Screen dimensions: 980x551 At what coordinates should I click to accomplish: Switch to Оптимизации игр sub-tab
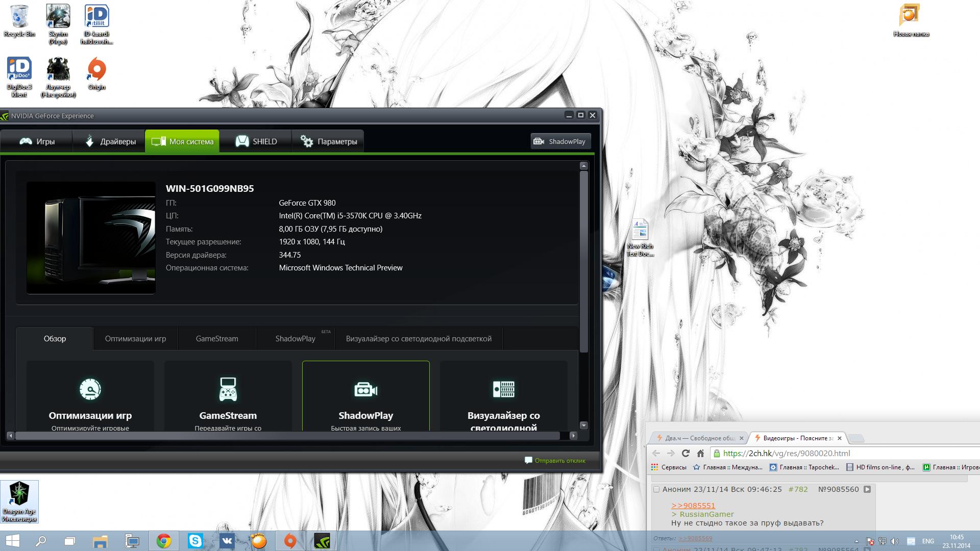[135, 339]
